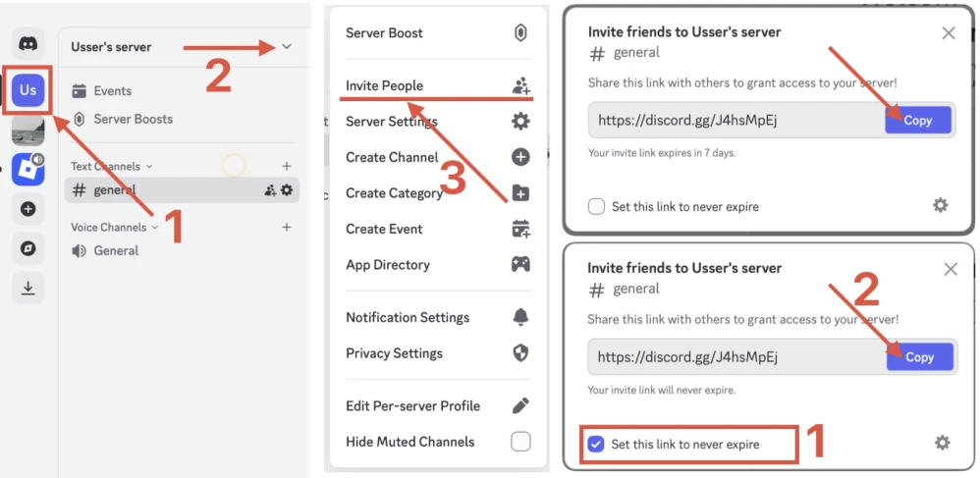Click the plus icon beside Text Channels
The width and height of the screenshot is (980, 478).
click(x=287, y=167)
